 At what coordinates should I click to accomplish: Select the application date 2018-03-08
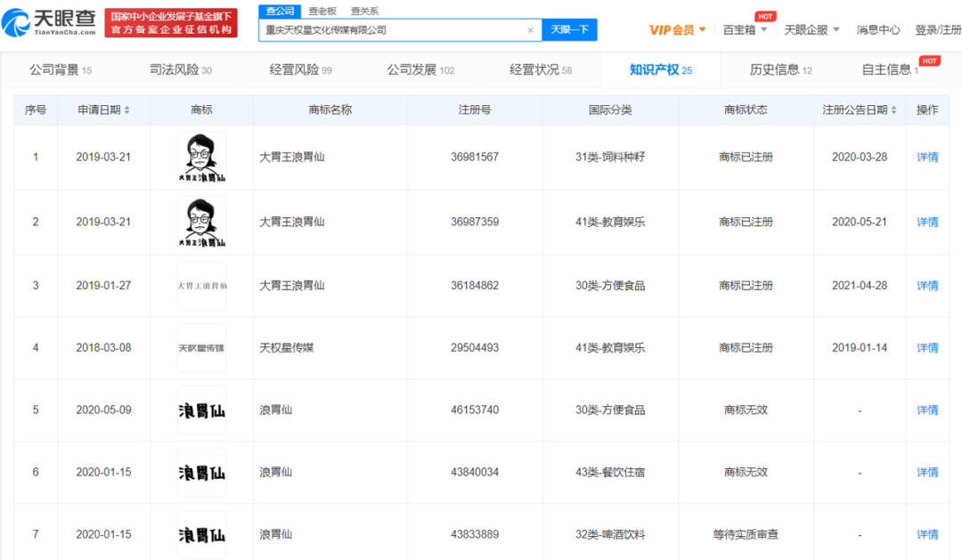(x=103, y=348)
